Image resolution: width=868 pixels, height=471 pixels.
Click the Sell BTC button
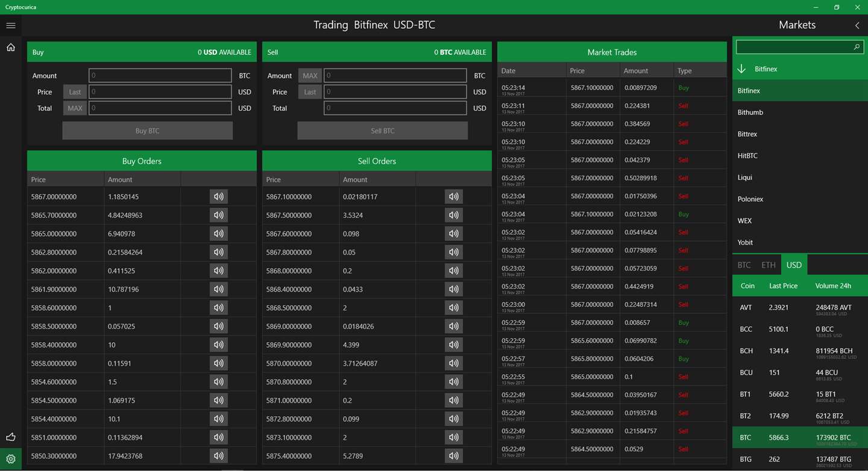[383, 131]
